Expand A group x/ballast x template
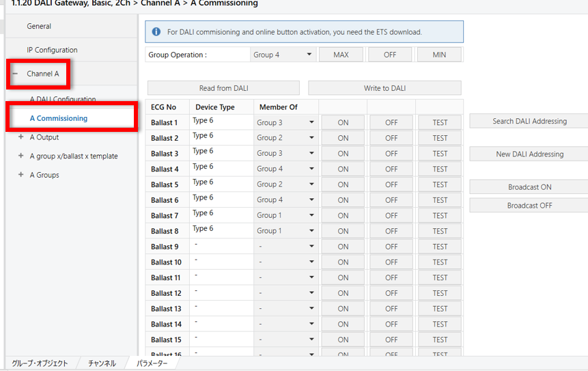The width and height of the screenshot is (588, 371). click(x=21, y=156)
